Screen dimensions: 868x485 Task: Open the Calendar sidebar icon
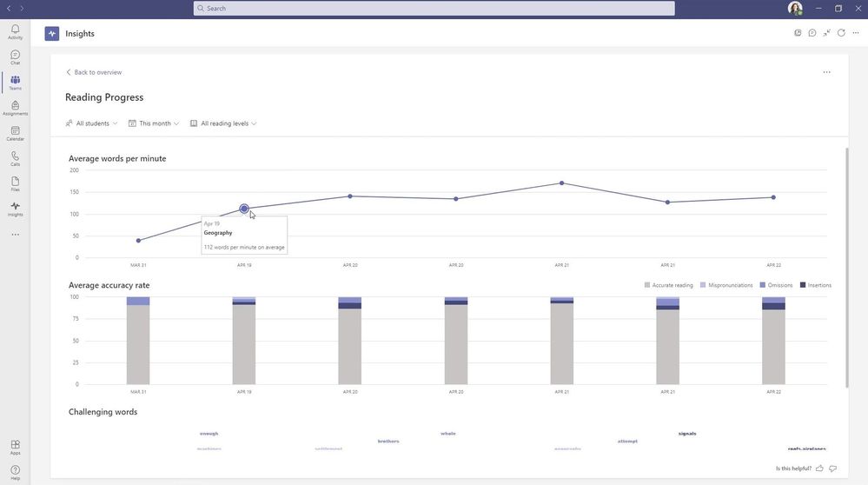point(15,134)
